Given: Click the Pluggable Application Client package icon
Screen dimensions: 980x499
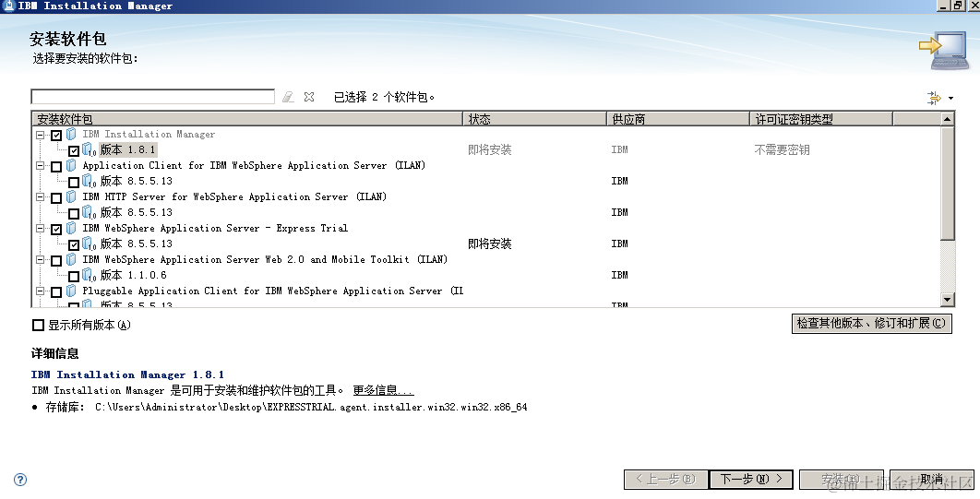Looking at the screenshot, I should tap(71, 291).
